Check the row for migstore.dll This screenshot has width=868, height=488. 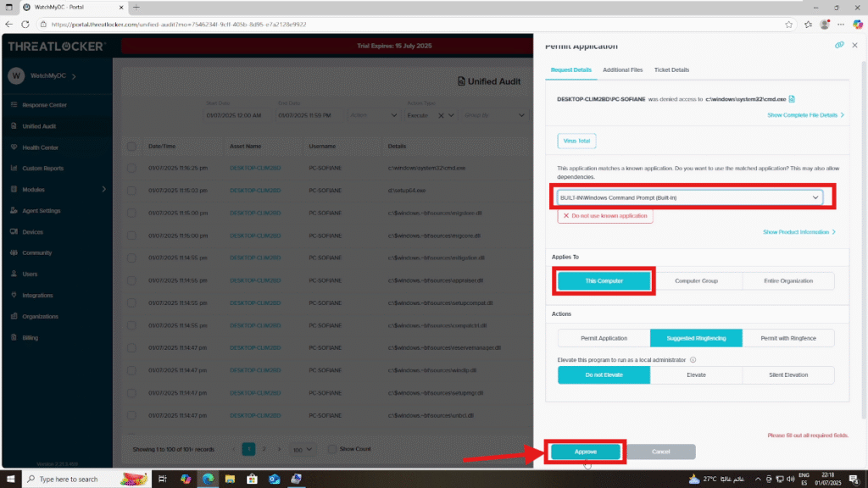(131, 213)
